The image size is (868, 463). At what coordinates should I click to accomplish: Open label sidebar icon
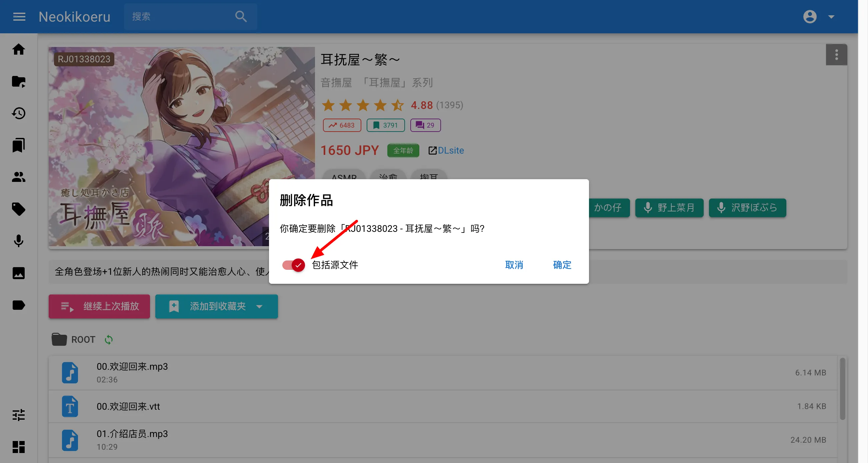19,305
